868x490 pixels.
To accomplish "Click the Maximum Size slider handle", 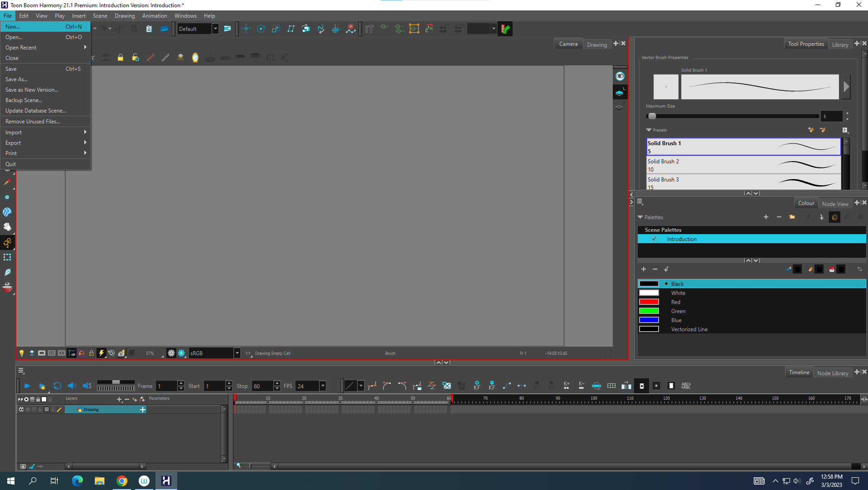I will click(x=652, y=116).
